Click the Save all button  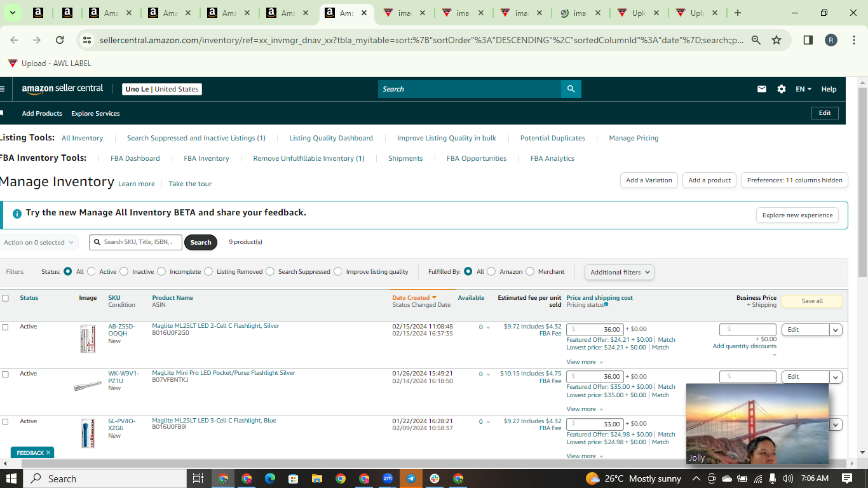pyautogui.click(x=812, y=301)
